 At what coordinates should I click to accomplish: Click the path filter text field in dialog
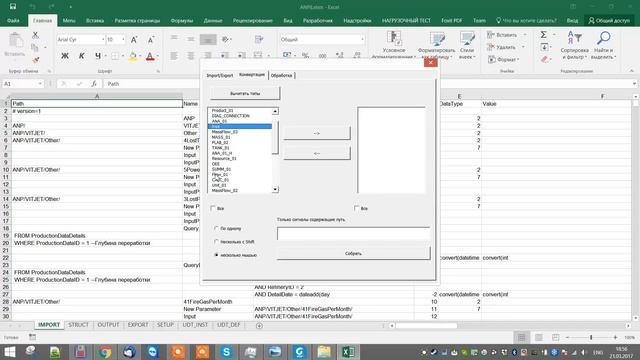click(353, 233)
